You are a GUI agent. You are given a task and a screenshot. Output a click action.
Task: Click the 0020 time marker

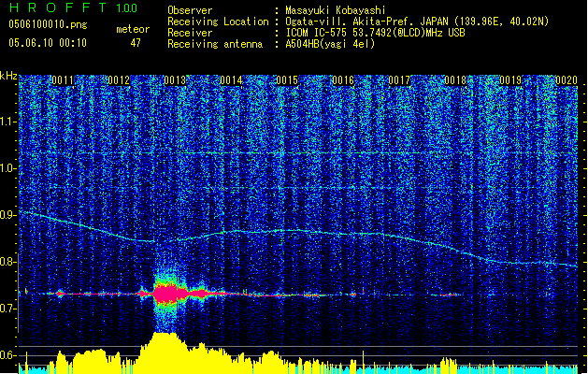(x=566, y=81)
